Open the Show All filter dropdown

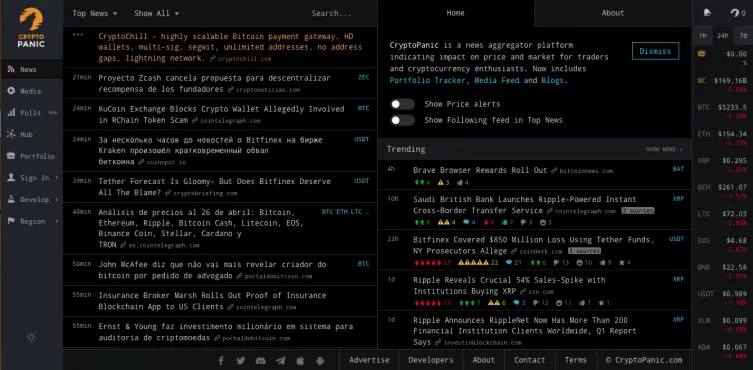pos(157,13)
